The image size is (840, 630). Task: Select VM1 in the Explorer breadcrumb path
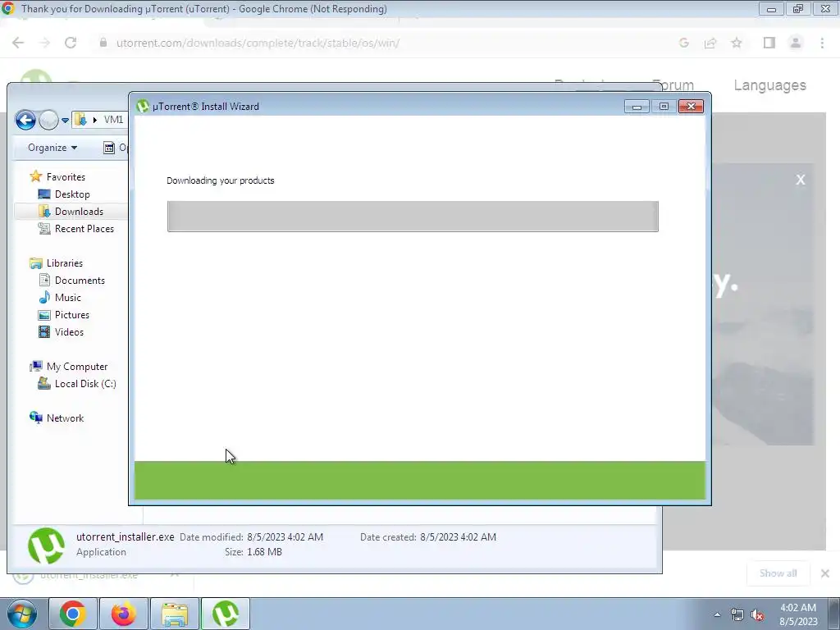tap(113, 120)
